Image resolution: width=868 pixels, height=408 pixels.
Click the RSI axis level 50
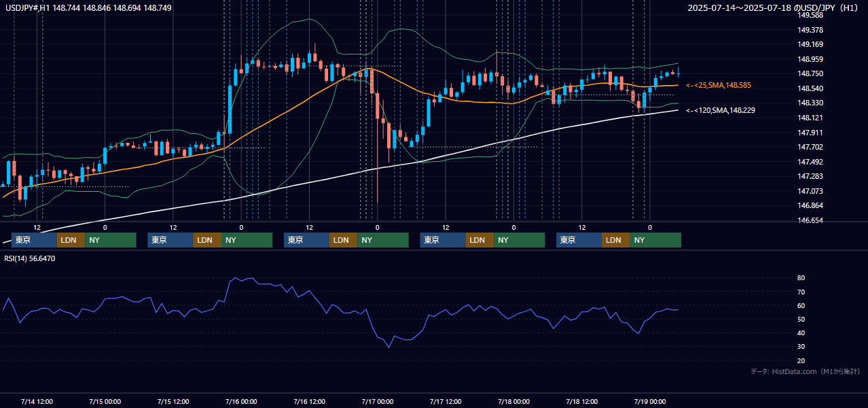point(801,319)
